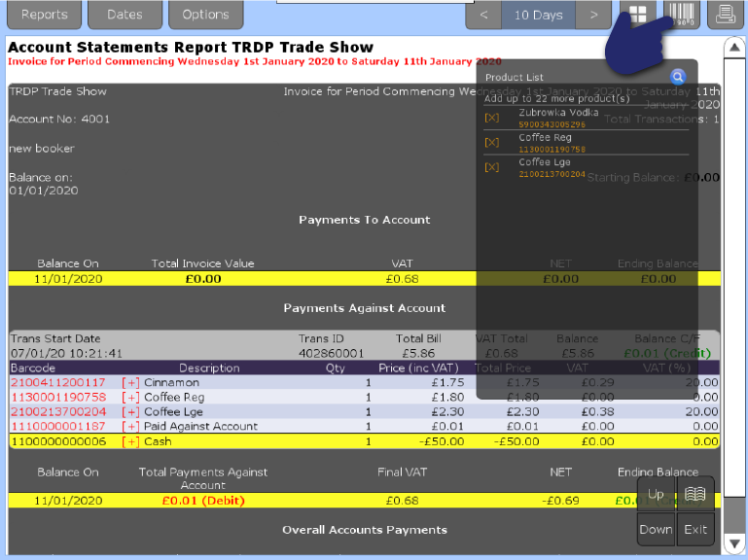Open the Options menu

(205, 15)
